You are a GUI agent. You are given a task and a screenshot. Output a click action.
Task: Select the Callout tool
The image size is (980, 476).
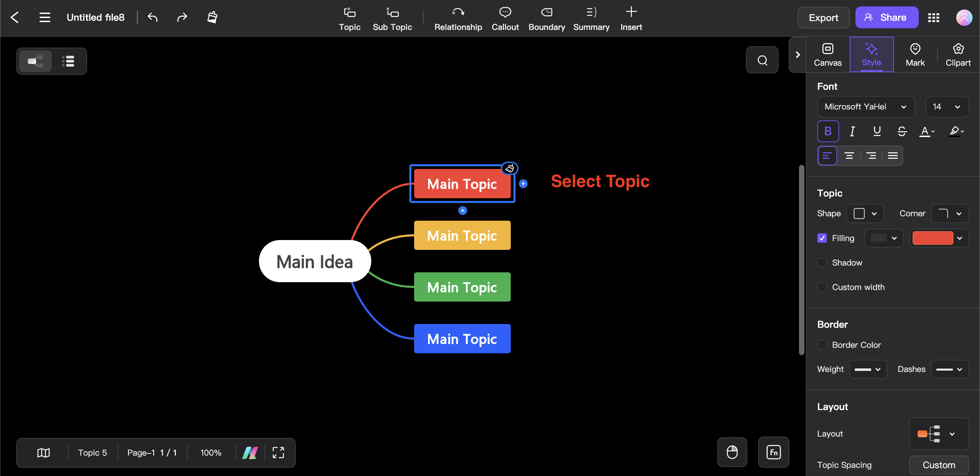tap(505, 17)
